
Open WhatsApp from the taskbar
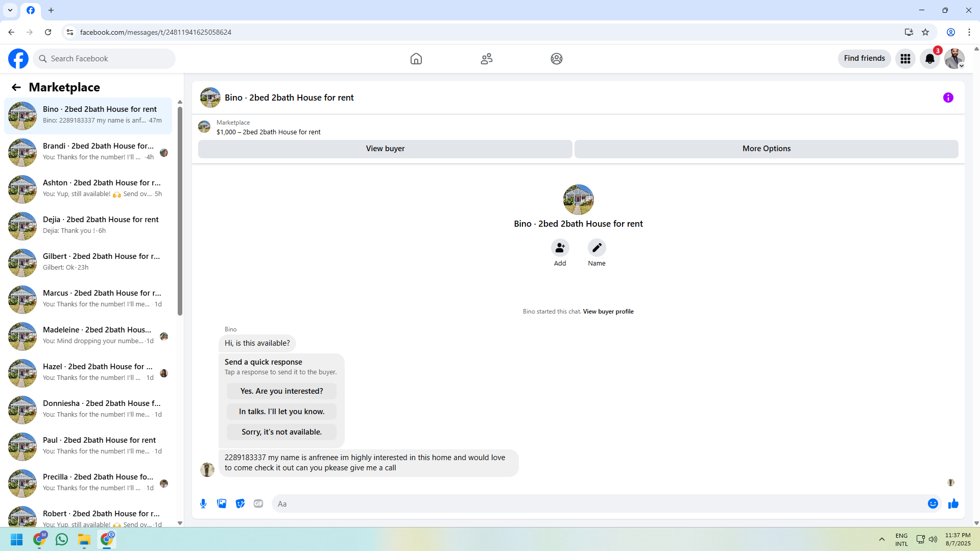pyautogui.click(x=62, y=539)
